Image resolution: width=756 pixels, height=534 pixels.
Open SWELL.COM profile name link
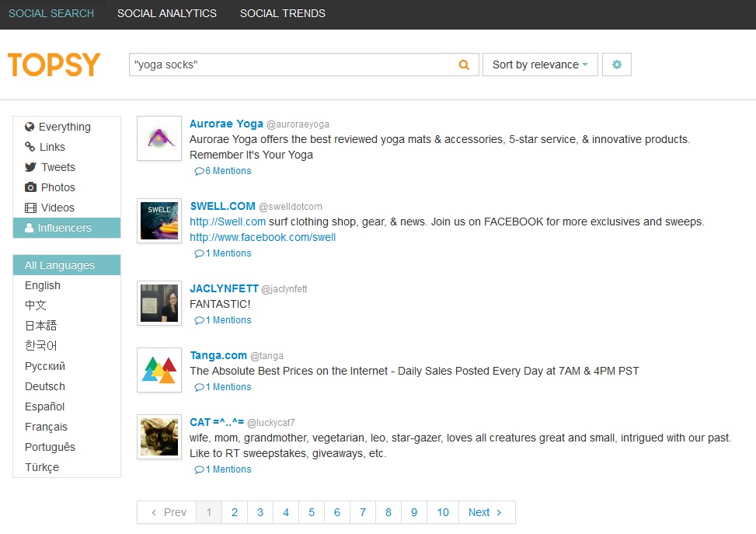point(222,206)
